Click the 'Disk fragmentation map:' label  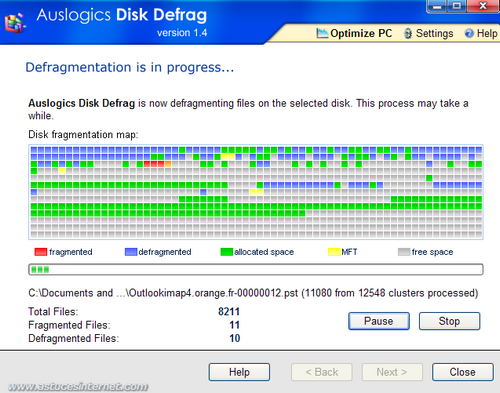tap(83, 135)
